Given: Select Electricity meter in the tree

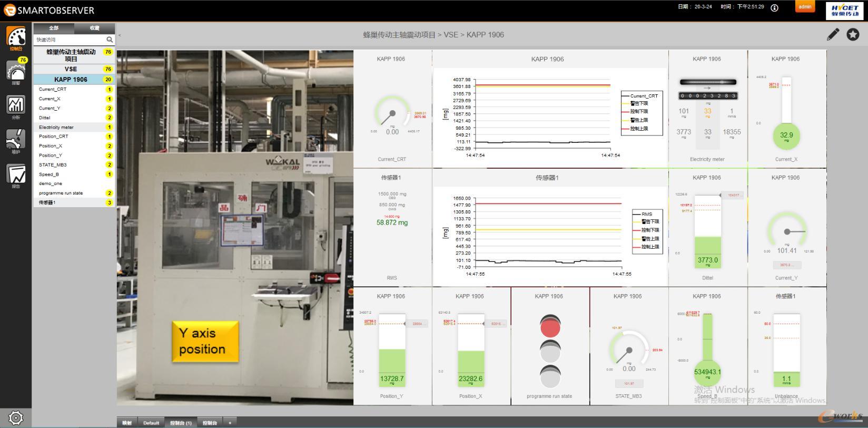Looking at the screenshot, I should 74,127.
